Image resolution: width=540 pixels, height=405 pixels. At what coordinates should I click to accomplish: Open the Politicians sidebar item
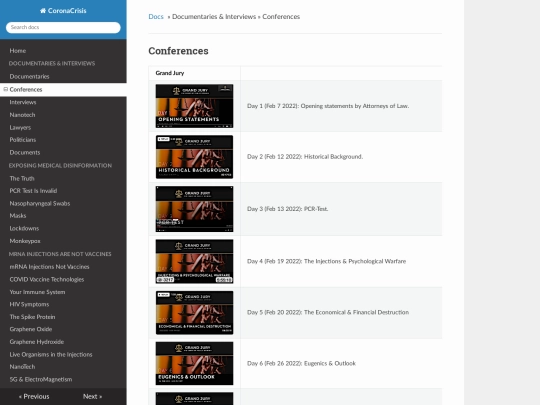pos(23,140)
